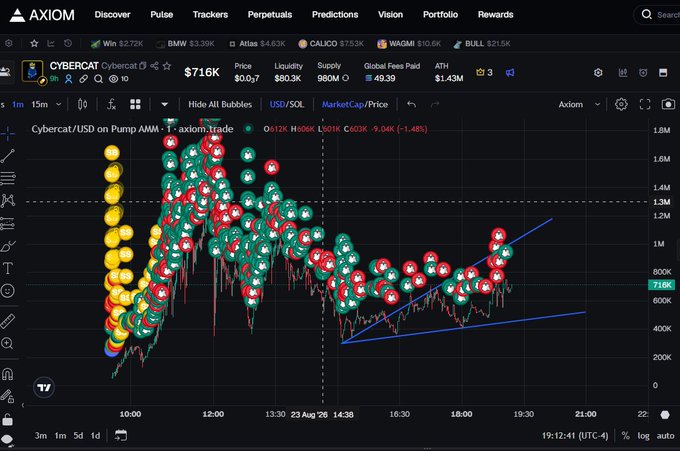The height and width of the screenshot is (451, 680).
Task: Copy the Cybercat token address
Action: (x=142, y=66)
